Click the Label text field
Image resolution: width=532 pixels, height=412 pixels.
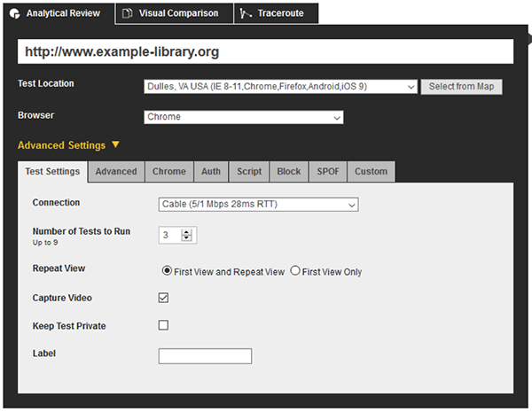[x=205, y=356]
